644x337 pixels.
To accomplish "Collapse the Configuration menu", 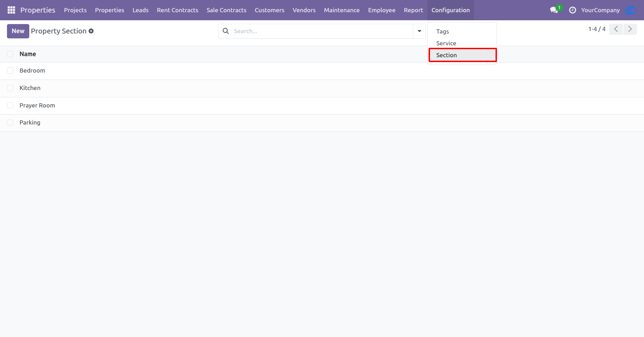I will click(x=451, y=10).
